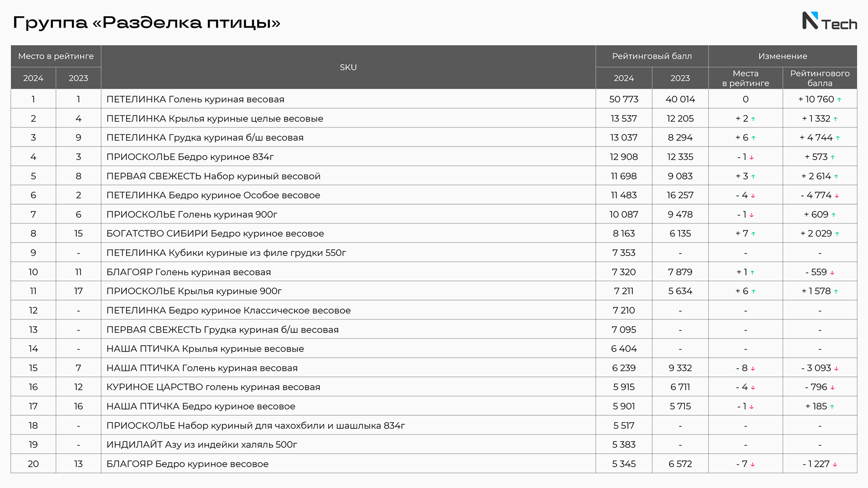Viewport: 868px width, 488px height.
Task: Select 'БОГАТСТВО СИБИРИ Бедро куриное весовое'
Action: click(215, 234)
